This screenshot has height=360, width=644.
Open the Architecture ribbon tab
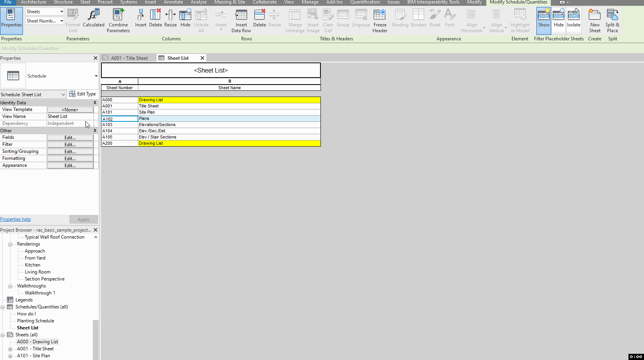click(x=33, y=2)
